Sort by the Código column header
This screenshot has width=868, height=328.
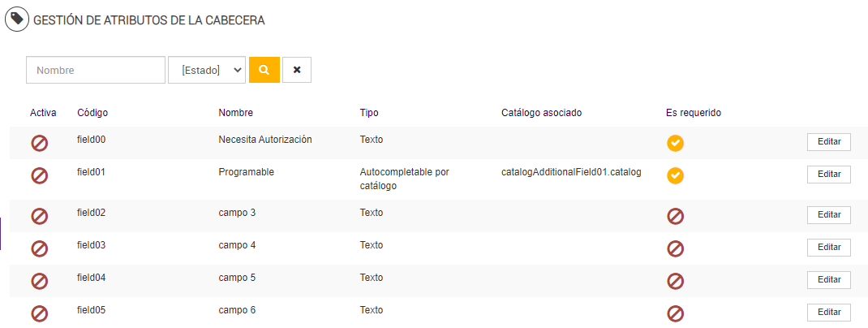92,113
